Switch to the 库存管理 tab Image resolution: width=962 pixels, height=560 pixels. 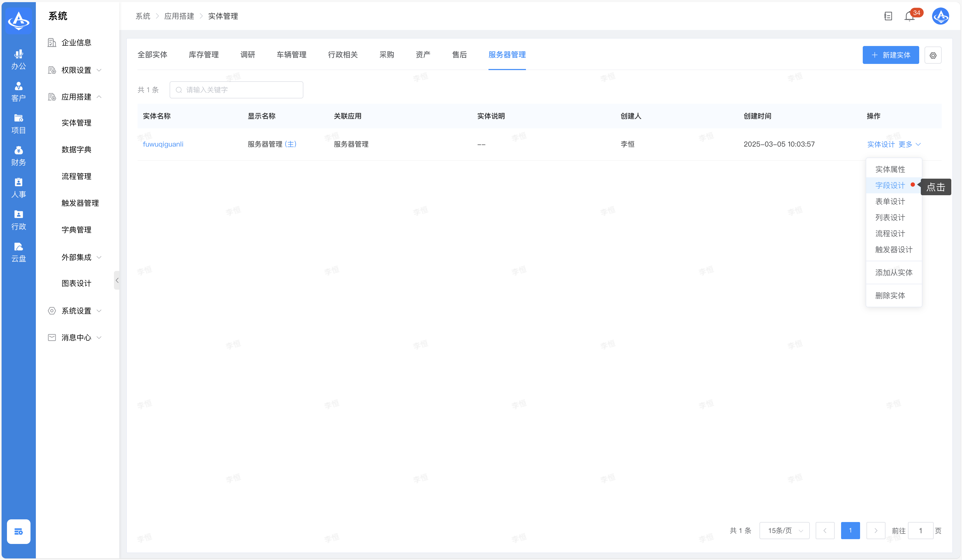(x=204, y=55)
